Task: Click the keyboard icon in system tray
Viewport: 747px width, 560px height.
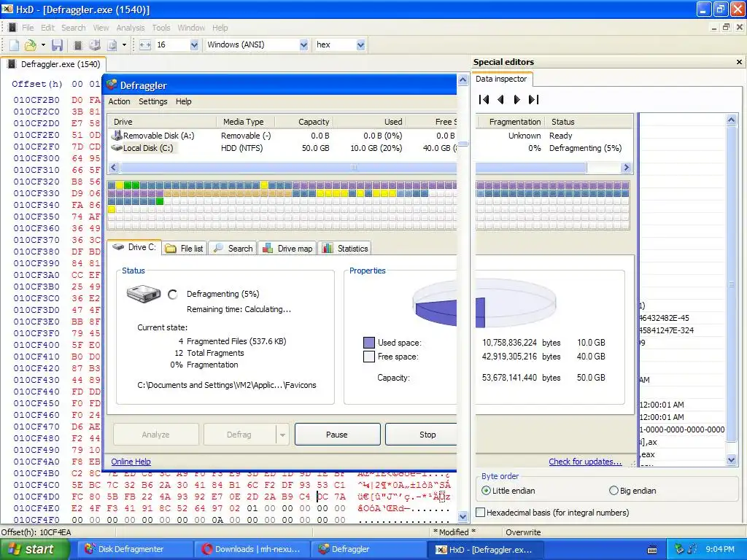Action: [x=652, y=550]
